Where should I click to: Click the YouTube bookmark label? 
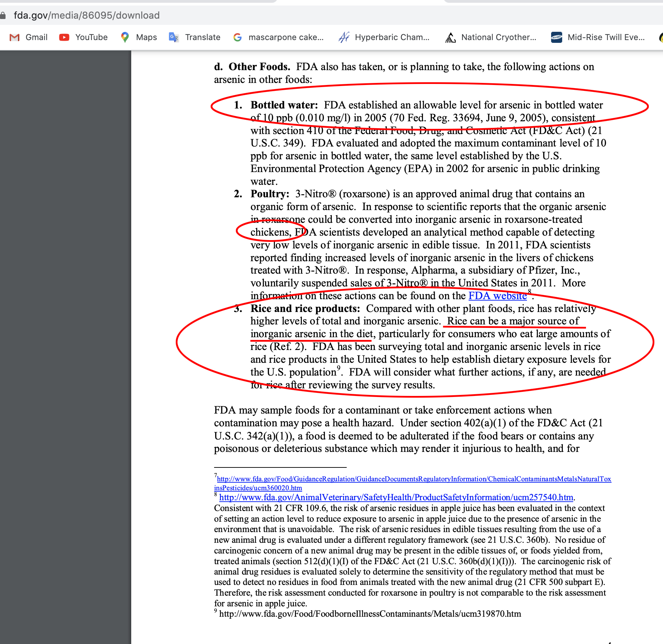(x=91, y=37)
